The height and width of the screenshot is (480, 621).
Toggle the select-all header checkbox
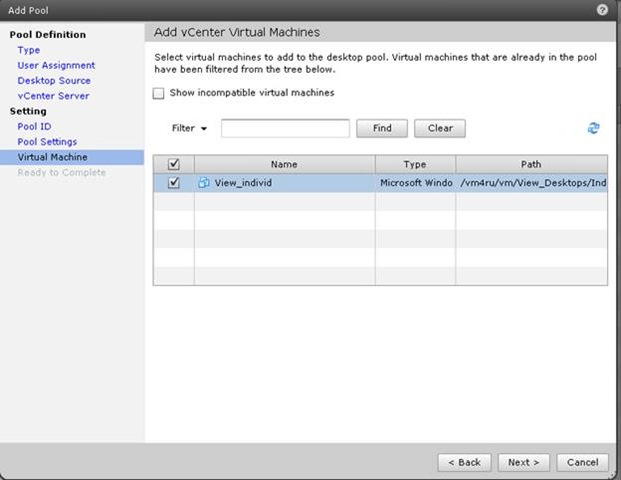pyautogui.click(x=173, y=164)
